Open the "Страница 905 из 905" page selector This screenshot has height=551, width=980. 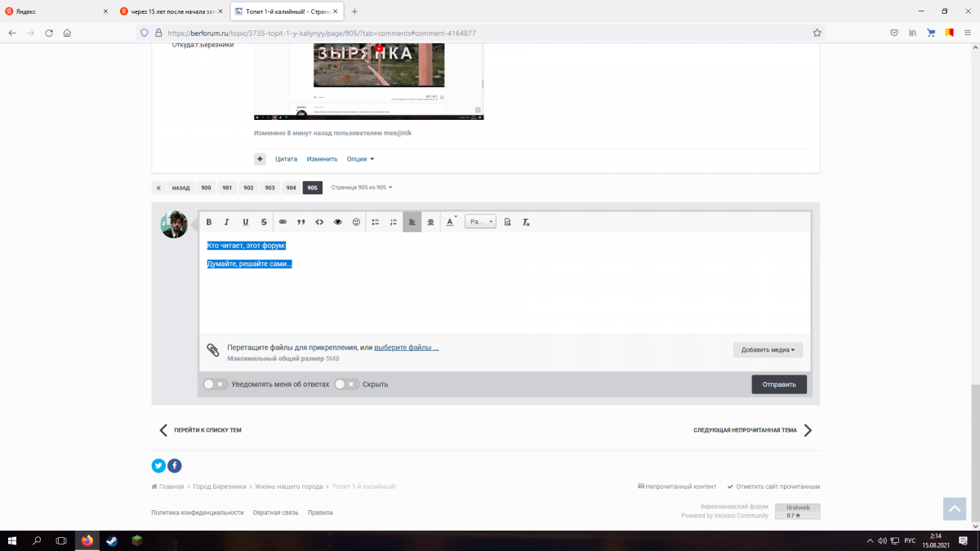(361, 188)
